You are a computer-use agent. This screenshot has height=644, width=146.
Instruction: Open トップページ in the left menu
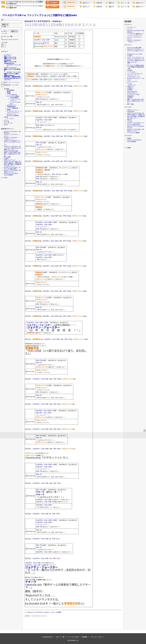(x=8, y=54)
